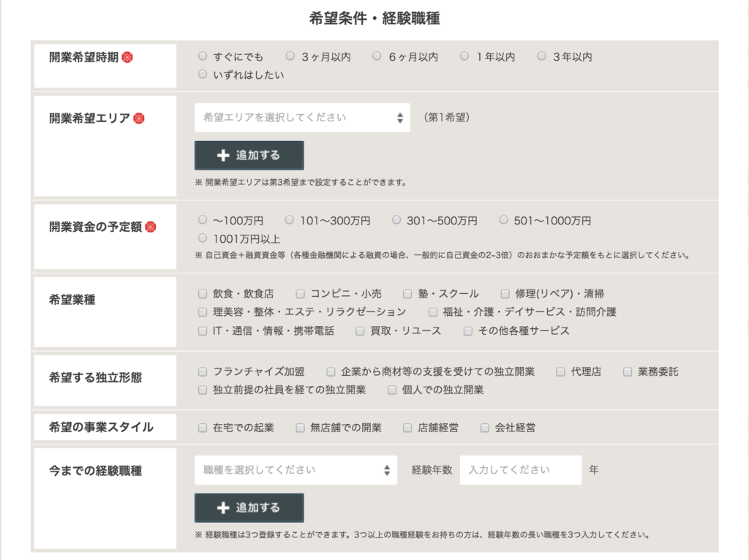Select the すぐにでも radio option
This screenshot has width=749, height=560.
pos(203,56)
